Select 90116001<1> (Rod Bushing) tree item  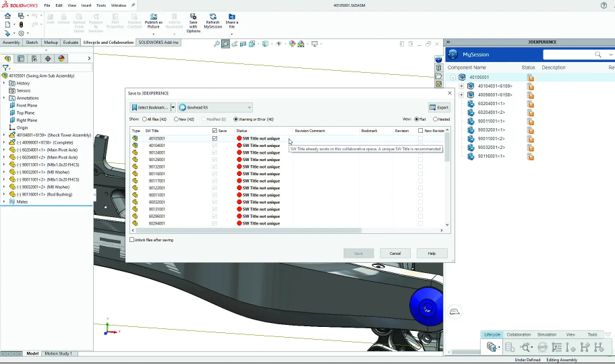[x=44, y=195]
